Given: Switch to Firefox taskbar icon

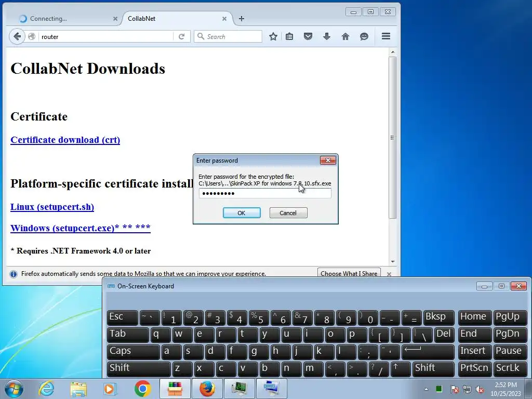Looking at the screenshot, I should pyautogui.click(x=207, y=389).
